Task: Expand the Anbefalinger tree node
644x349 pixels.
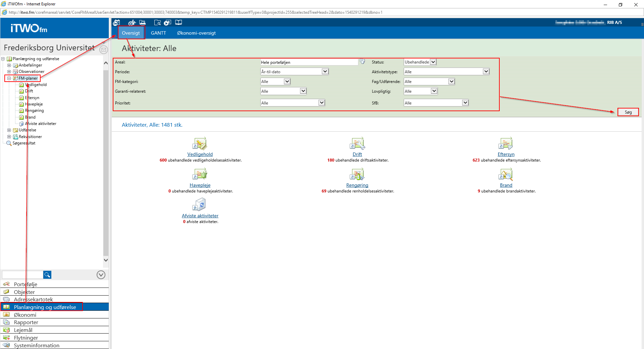Action: coord(9,65)
